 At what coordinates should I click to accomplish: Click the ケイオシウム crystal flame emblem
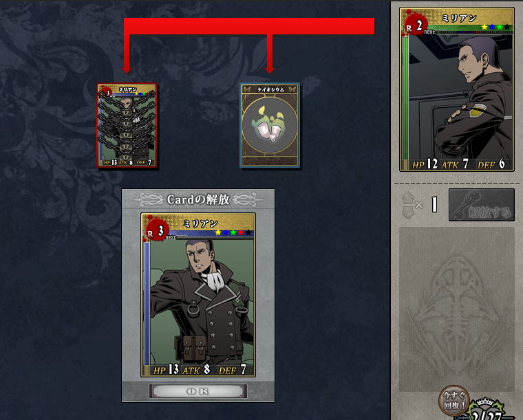click(x=270, y=125)
